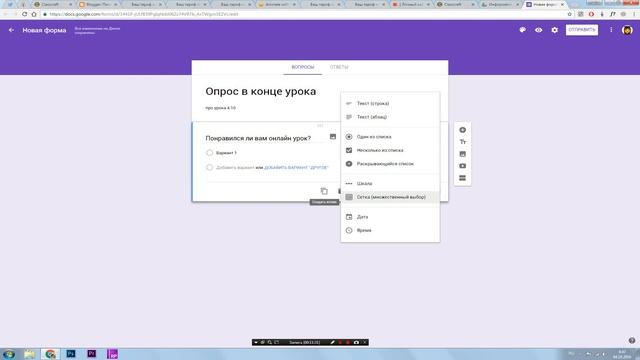Image resolution: width=640 pixels, height=360 pixels.
Task: Choose Дата question type
Action: (x=390, y=217)
